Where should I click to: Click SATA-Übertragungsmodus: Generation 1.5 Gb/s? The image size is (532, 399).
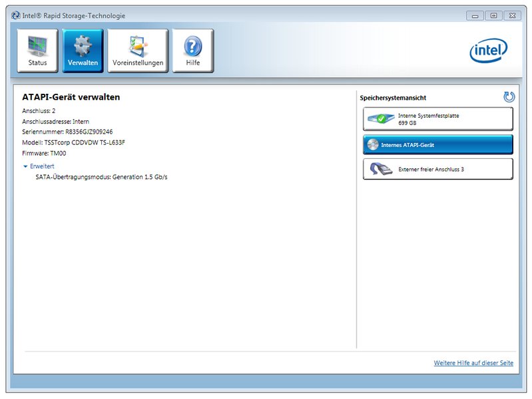point(101,177)
